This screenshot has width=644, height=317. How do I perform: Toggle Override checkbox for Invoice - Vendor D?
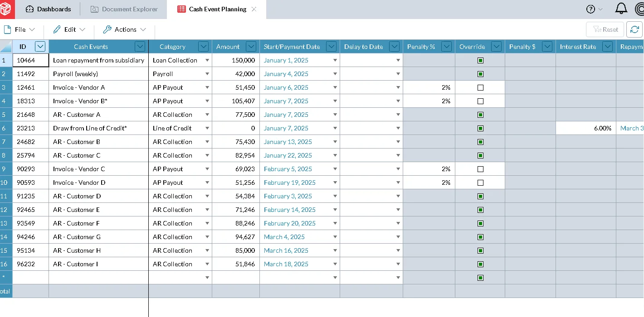tap(480, 183)
